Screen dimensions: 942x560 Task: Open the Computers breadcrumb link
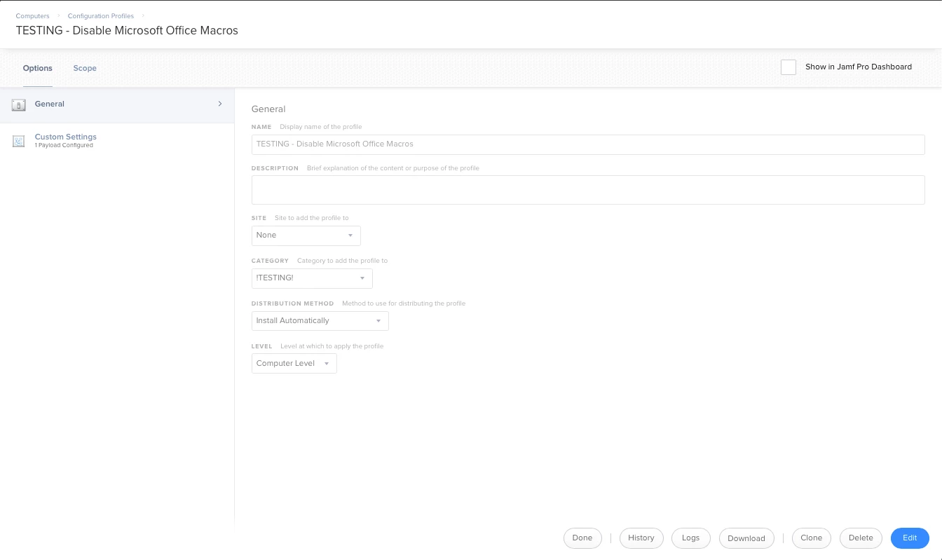(x=33, y=16)
